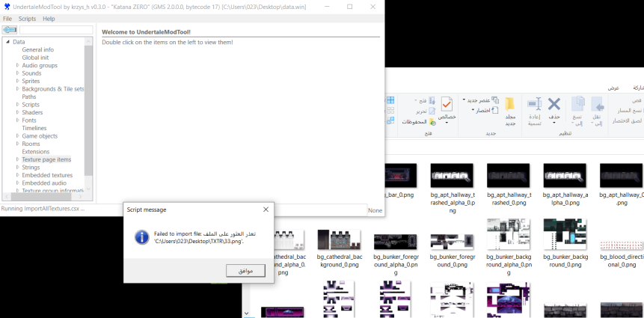This screenshot has width=644, height=318.
Task: Click the Open (فتح) icon in ribbon
Action: point(432,100)
